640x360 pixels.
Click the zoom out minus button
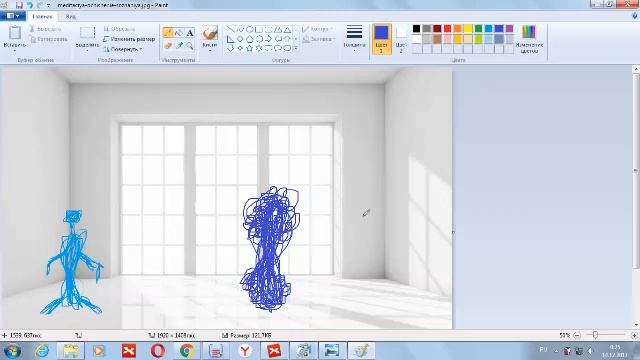pyautogui.click(x=577, y=335)
